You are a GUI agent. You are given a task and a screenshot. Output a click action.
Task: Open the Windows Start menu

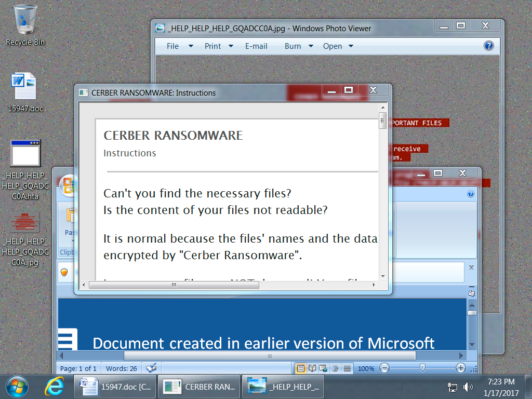pos(17,387)
